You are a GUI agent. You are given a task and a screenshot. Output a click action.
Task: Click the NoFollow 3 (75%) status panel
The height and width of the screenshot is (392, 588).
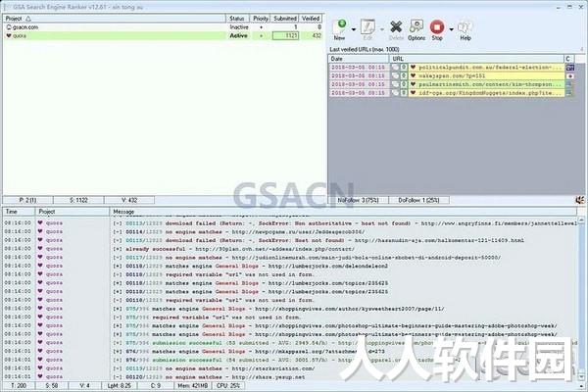pyautogui.click(x=358, y=200)
